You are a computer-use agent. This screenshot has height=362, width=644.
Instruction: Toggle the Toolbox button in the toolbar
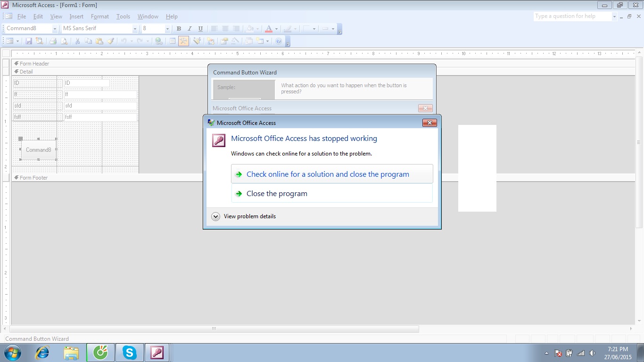pyautogui.click(x=183, y=41)
